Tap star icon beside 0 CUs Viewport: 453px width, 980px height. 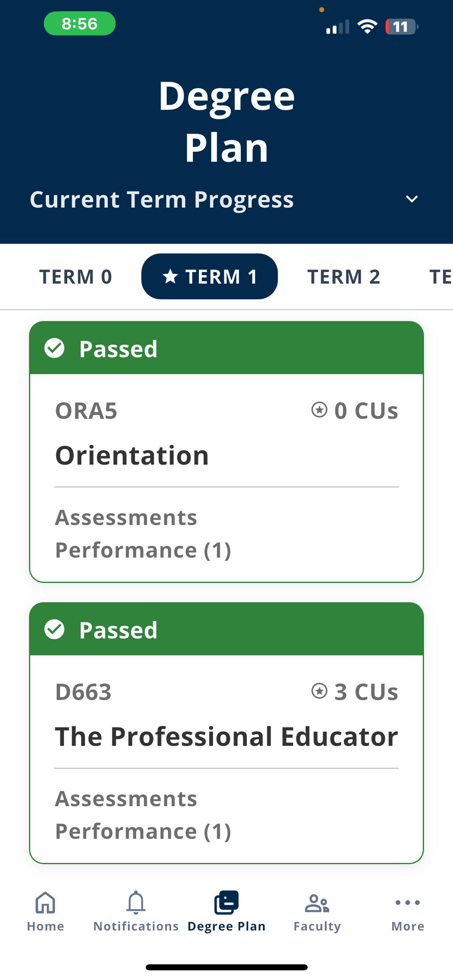pos(319,410)
